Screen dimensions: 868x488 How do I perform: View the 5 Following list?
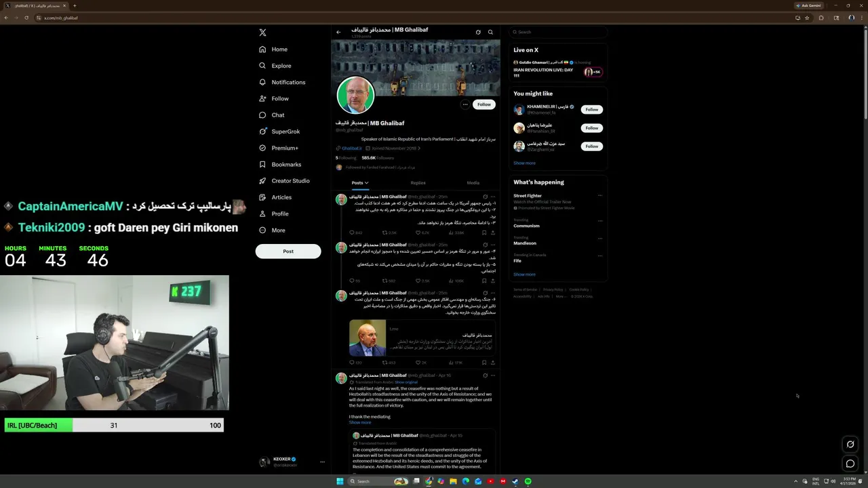(x=346, y=158)
